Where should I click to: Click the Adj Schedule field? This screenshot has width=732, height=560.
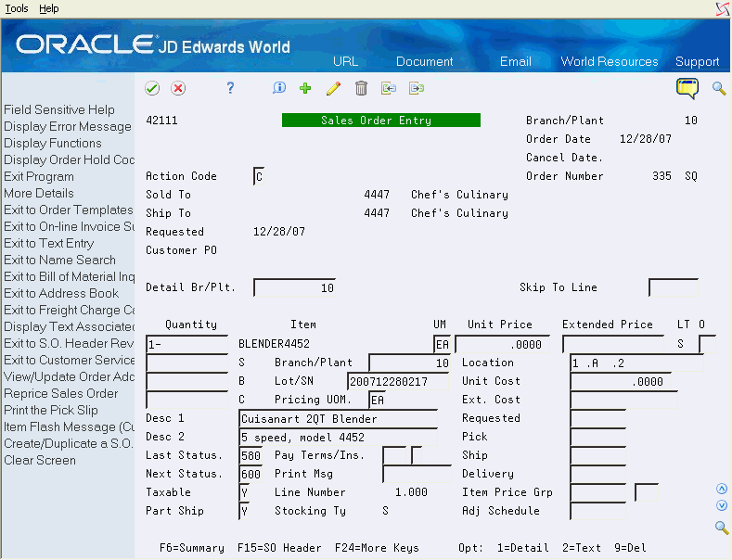tap(598, 511)
